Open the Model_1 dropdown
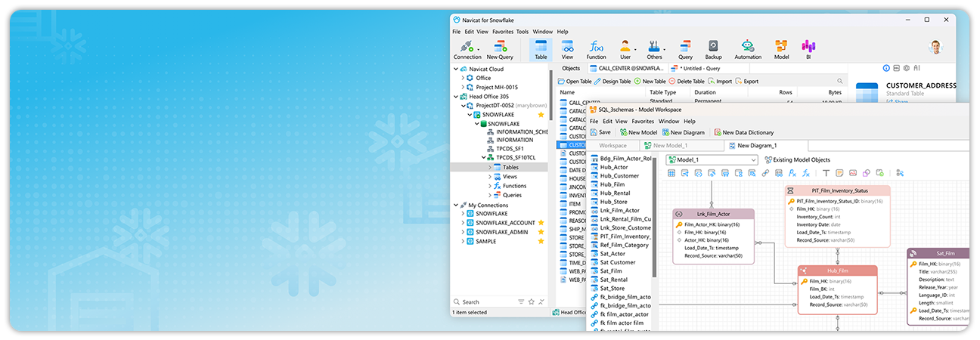This screenshot has height=340, width=980. (712, 160)
